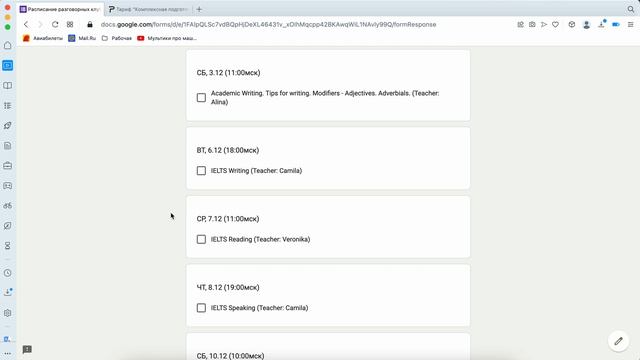Switch to the Расписание разговорных tab
This screenshot has height=360, width=640.
pyautogui.click(x=60, y=9)
